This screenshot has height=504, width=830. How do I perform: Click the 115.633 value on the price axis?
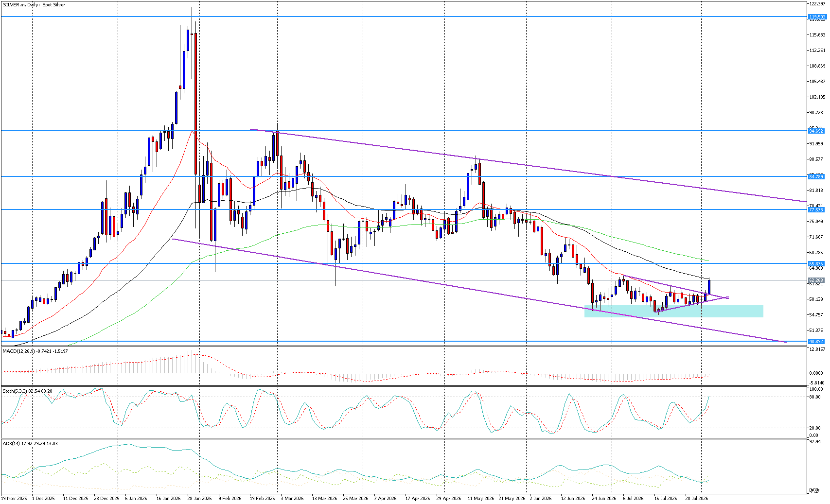pos(816,35)
